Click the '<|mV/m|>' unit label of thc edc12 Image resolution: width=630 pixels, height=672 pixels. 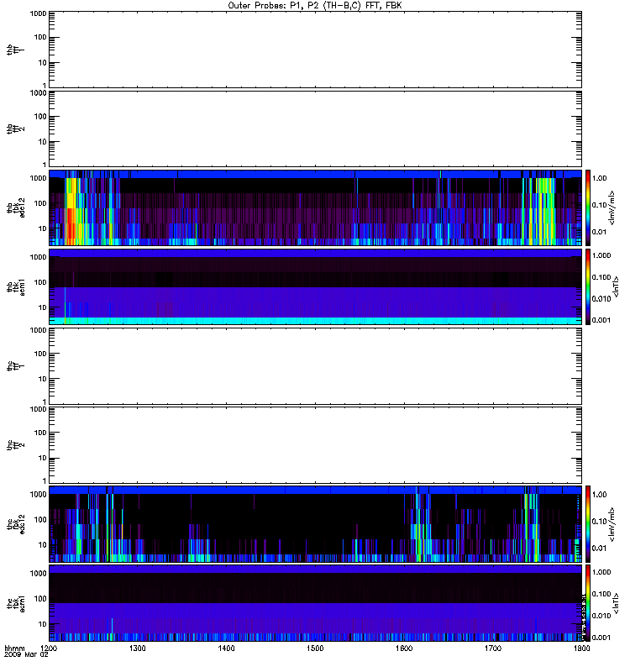pos(612,524)
